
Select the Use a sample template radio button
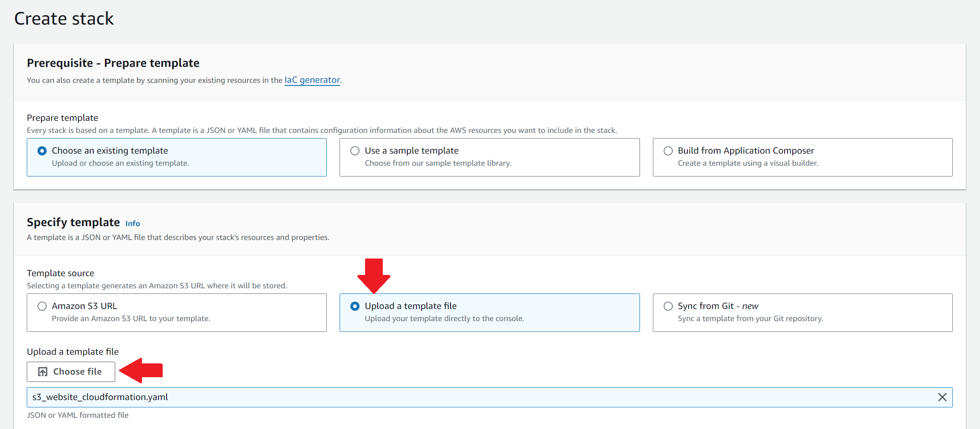point(355,151)
